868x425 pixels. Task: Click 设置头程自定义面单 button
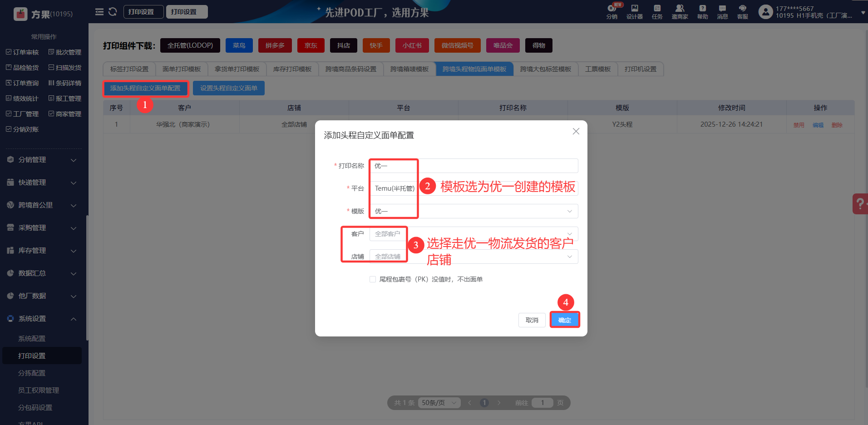[229, 88]
